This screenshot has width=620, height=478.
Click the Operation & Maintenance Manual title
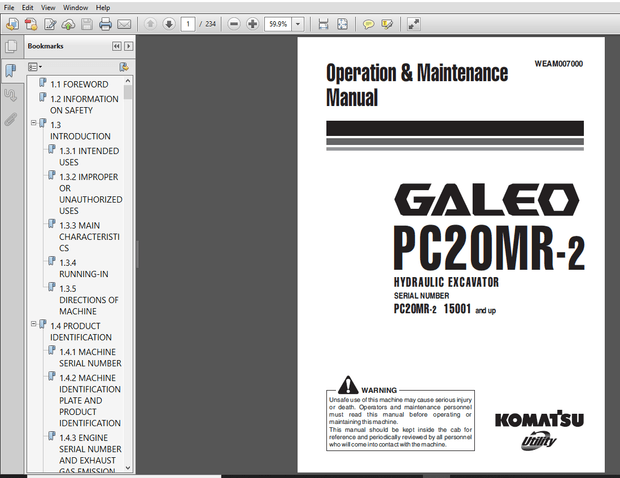coord(417,85)
